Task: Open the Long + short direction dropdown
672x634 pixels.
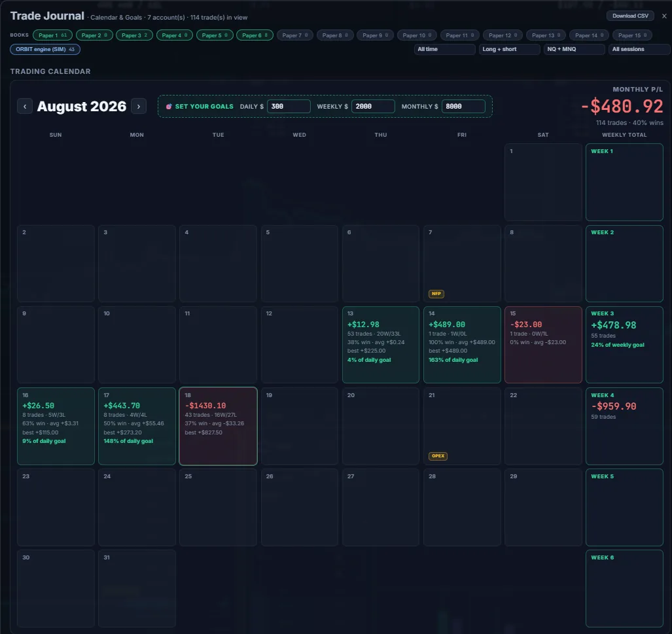Action: point(509,49)
